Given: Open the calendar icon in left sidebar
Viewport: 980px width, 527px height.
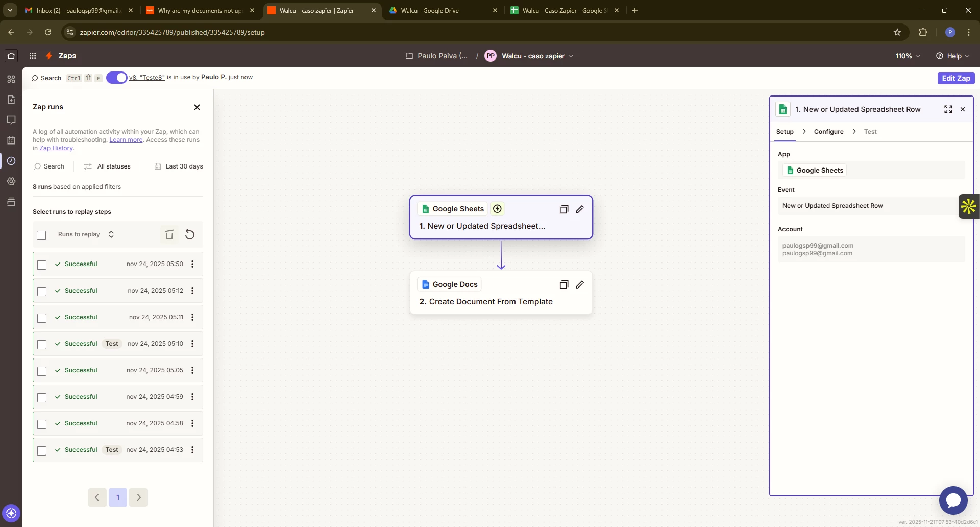Looking at the screenshot, I should 11,140.
